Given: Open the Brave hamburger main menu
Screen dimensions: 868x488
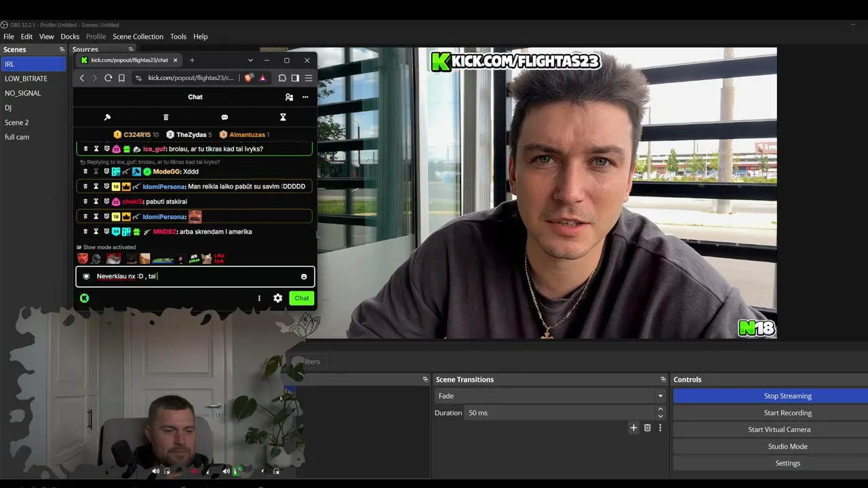Looking at the screenshot, I should pos(309,78).
